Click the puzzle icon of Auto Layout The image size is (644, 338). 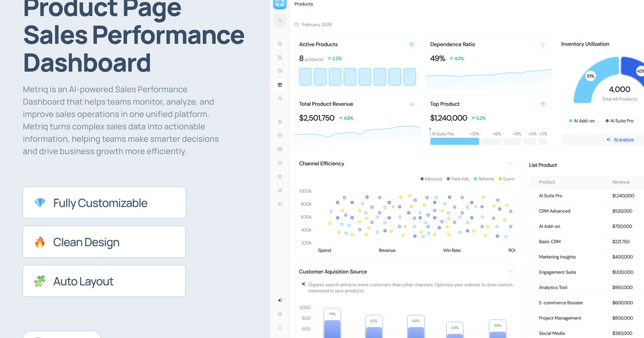coord(40,281)
